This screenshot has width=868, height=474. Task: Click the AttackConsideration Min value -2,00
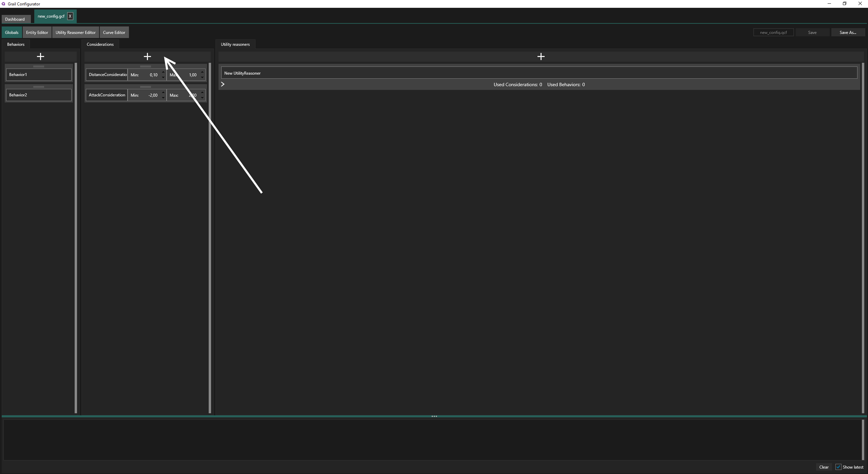tap(153, 95)
